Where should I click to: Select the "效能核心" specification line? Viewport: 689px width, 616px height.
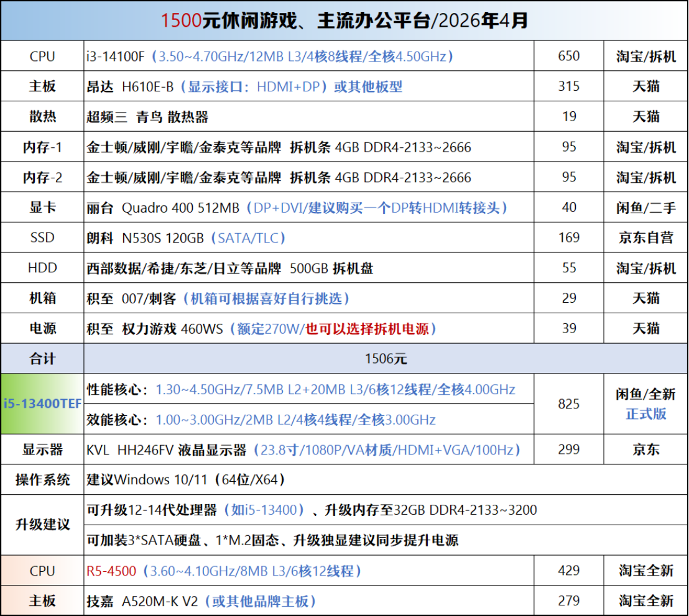[309, 419]
